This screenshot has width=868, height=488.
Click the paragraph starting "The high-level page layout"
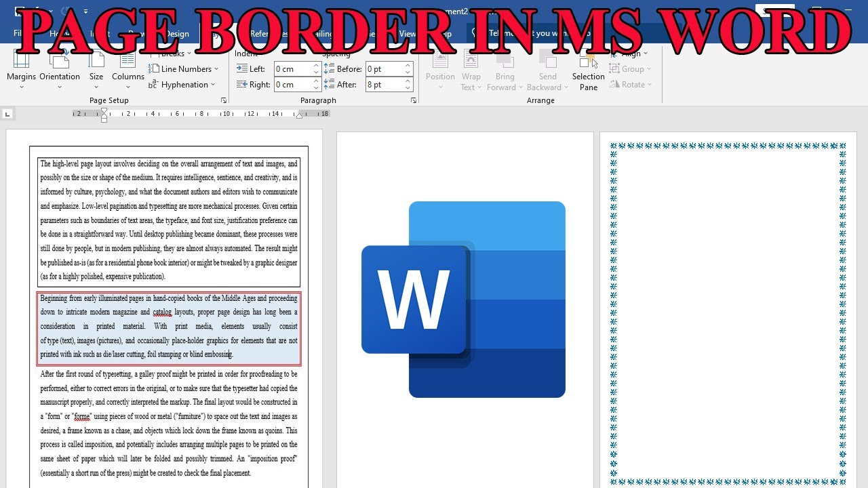coord(169,220)
